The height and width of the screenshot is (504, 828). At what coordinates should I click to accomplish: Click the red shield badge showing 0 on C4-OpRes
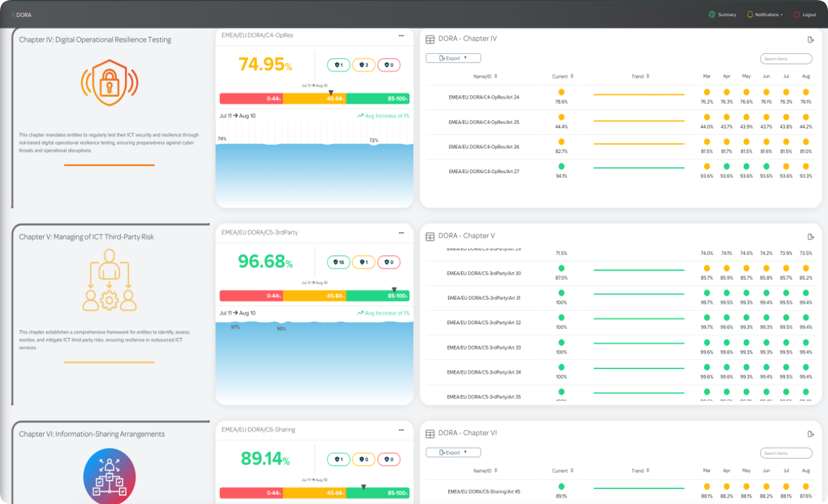click(389, 65)
